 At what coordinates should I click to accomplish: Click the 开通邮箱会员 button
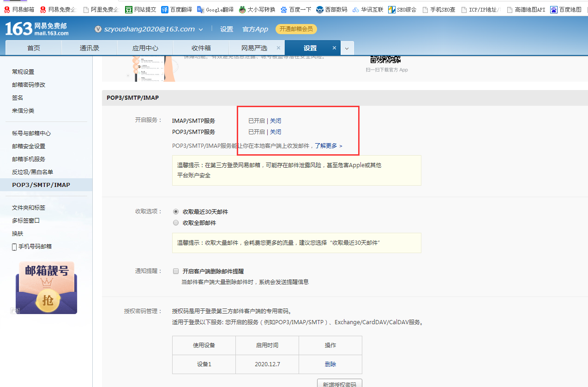(x=296, y=29)
